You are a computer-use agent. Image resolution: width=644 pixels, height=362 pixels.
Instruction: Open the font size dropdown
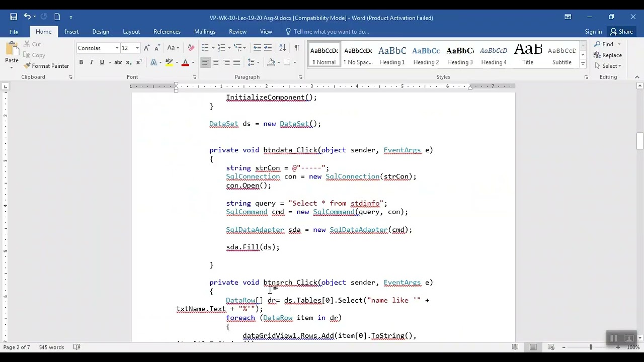tap(137, 48)
